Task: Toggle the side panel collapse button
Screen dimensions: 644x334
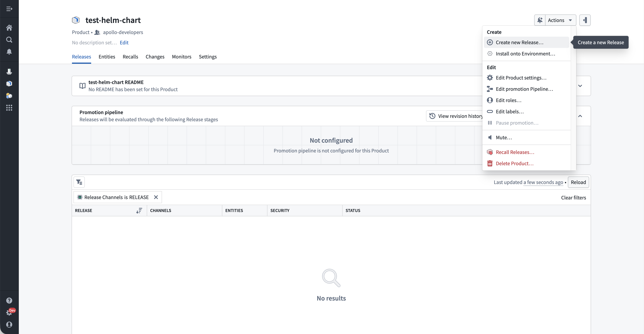Action: (585, 20)
